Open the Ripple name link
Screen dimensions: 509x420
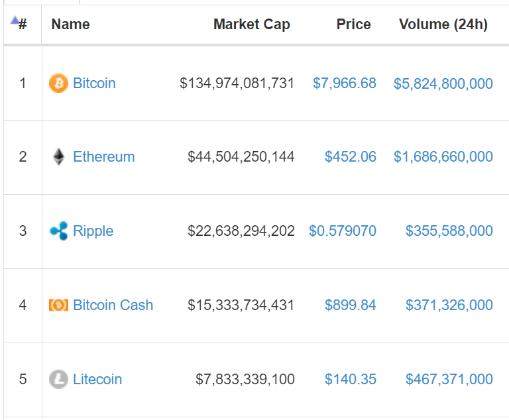[93, 231]
